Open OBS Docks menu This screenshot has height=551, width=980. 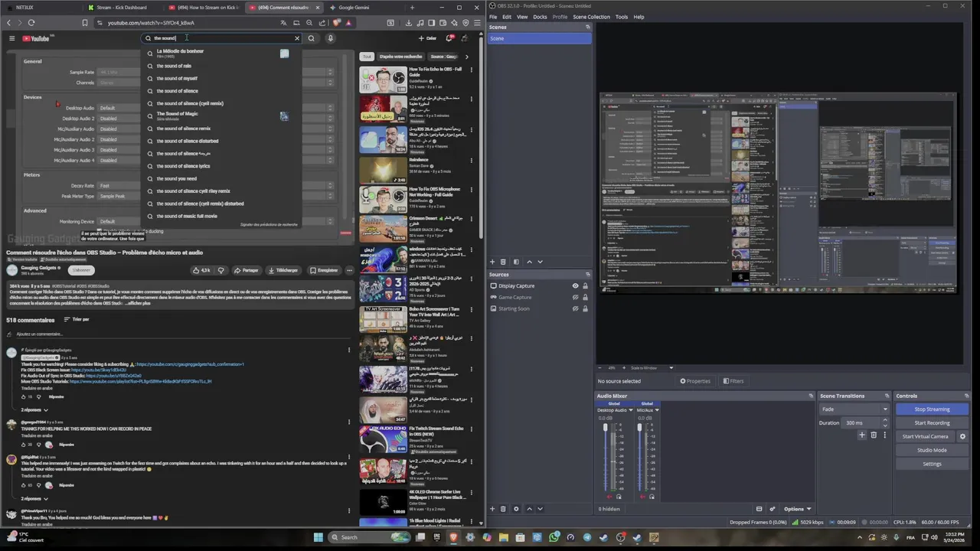click(540, 17)
